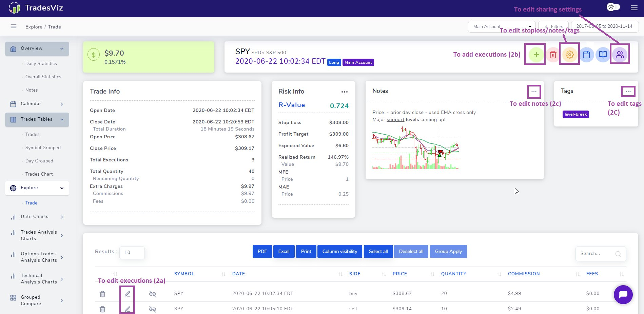Click Select all button
644x314 pixels.
[378, 251]
